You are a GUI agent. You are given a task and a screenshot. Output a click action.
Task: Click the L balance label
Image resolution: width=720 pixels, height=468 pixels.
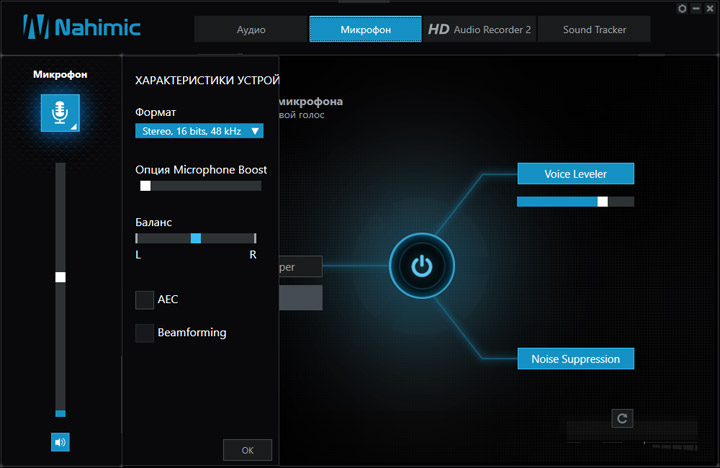138,255
